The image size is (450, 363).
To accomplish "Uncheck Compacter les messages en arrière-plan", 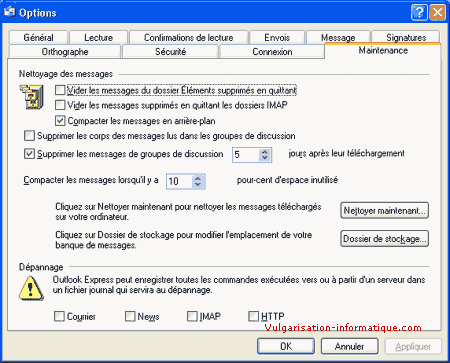I will click(x=60, y=120).
